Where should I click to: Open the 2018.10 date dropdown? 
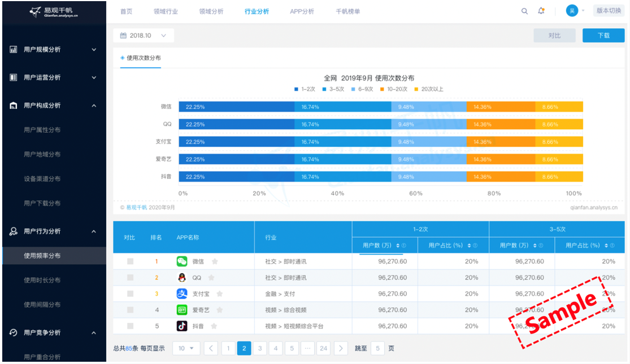point(144,36)
